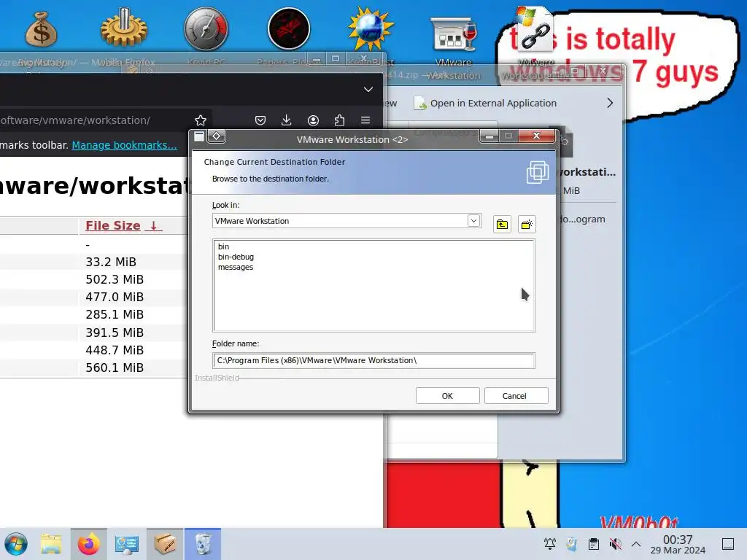Expand hidden system tray icons arrow
747x560 pixels.
click(x=636, y=543)
